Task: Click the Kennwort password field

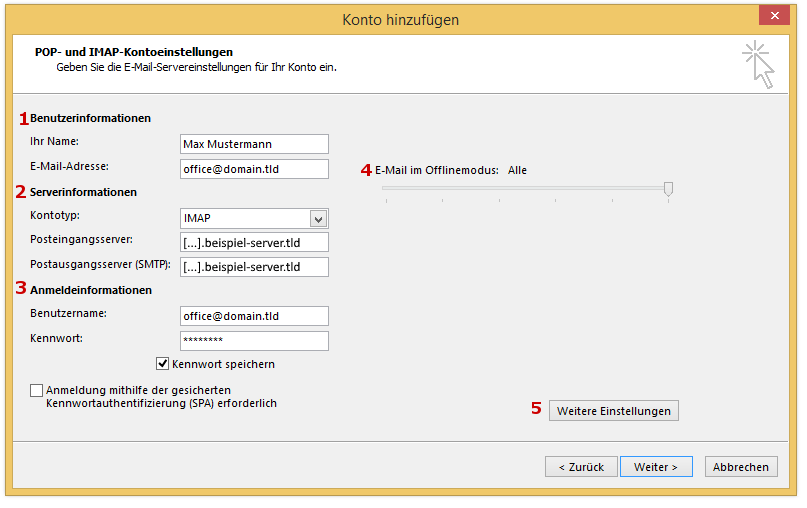Action: (254, 341)
